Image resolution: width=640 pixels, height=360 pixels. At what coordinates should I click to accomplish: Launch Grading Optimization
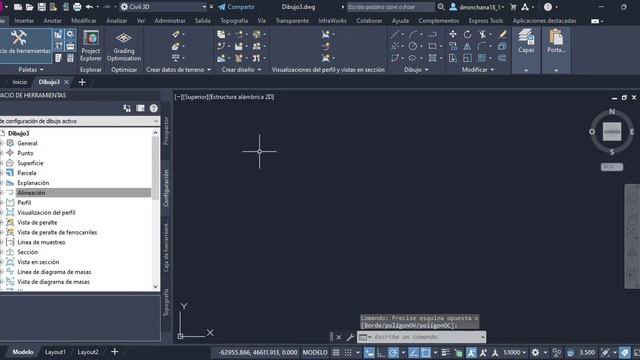click(124, 46)
